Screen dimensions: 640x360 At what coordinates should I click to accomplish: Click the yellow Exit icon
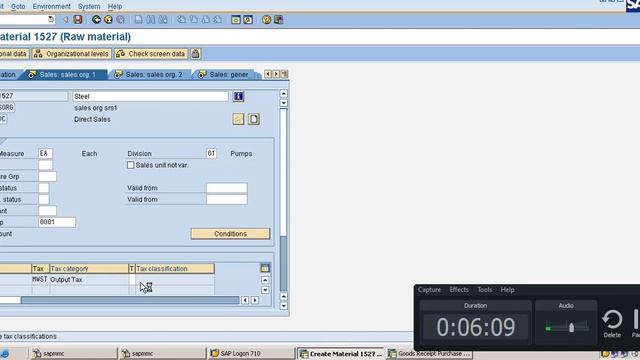point(108,20)
